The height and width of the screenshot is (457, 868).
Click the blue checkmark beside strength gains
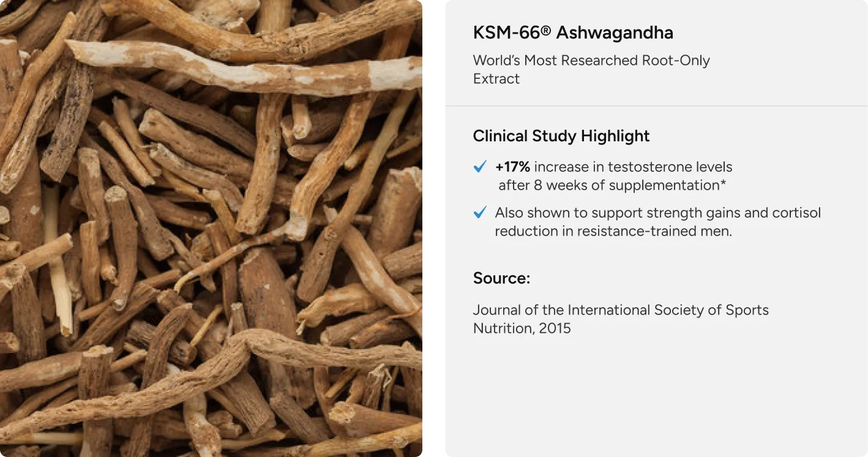click(481, 212)
